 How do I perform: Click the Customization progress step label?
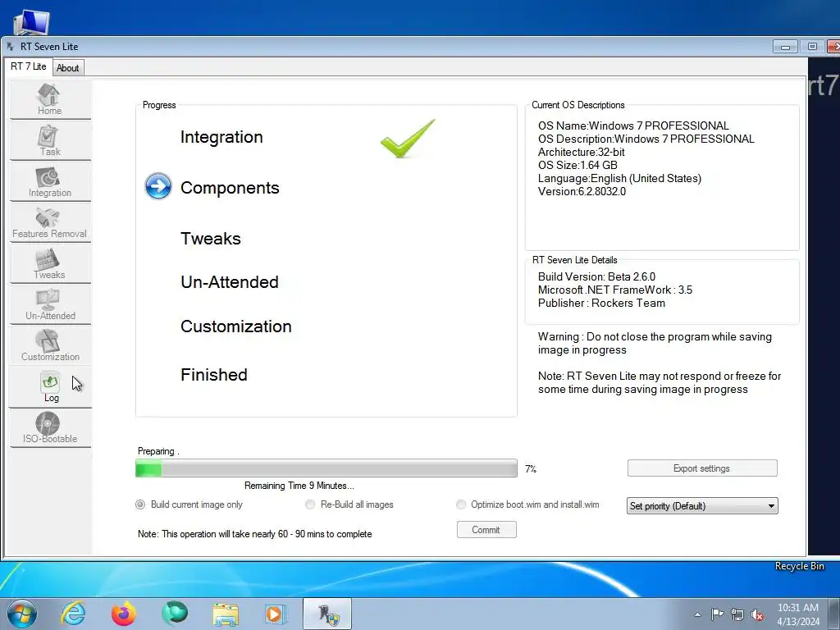click(x=236, y=326)
